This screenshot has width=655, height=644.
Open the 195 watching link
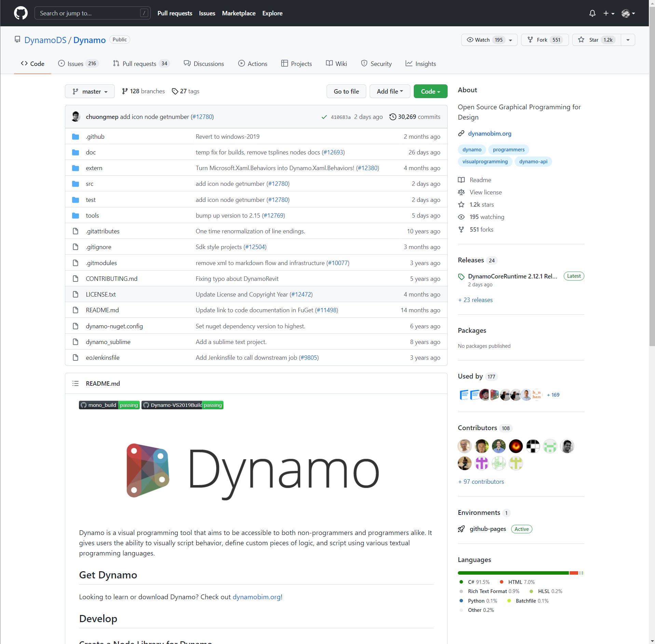click(481, 217)
